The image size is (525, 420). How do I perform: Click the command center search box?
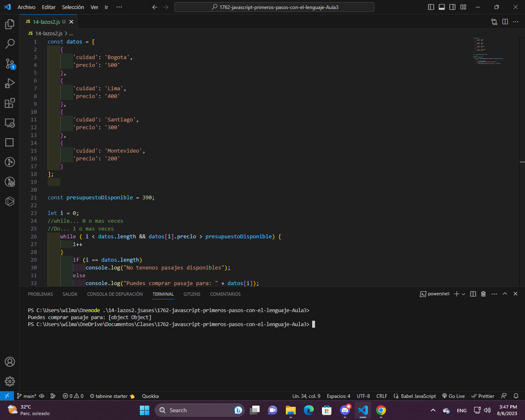[274, 7]
